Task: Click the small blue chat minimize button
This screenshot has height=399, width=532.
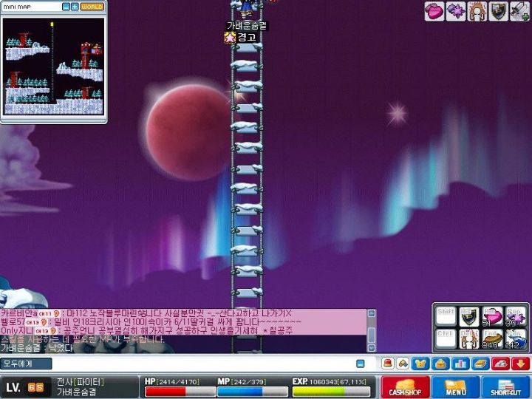Action: (361, 364)
